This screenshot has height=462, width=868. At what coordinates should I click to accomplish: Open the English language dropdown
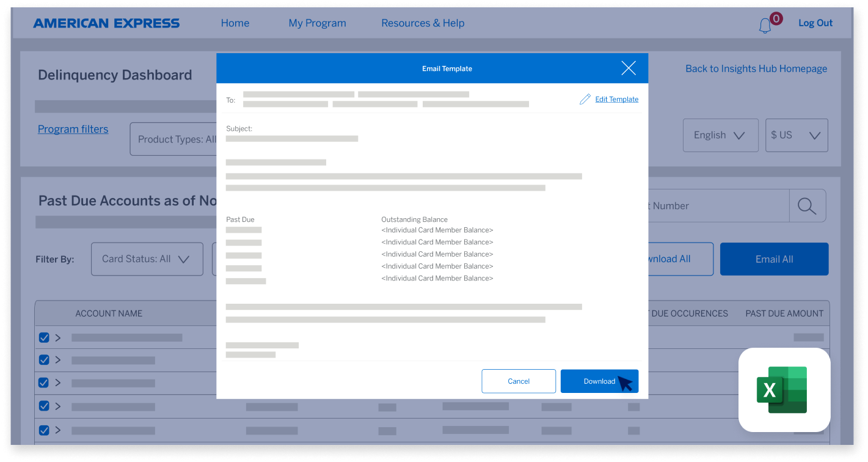pos(720,135)
